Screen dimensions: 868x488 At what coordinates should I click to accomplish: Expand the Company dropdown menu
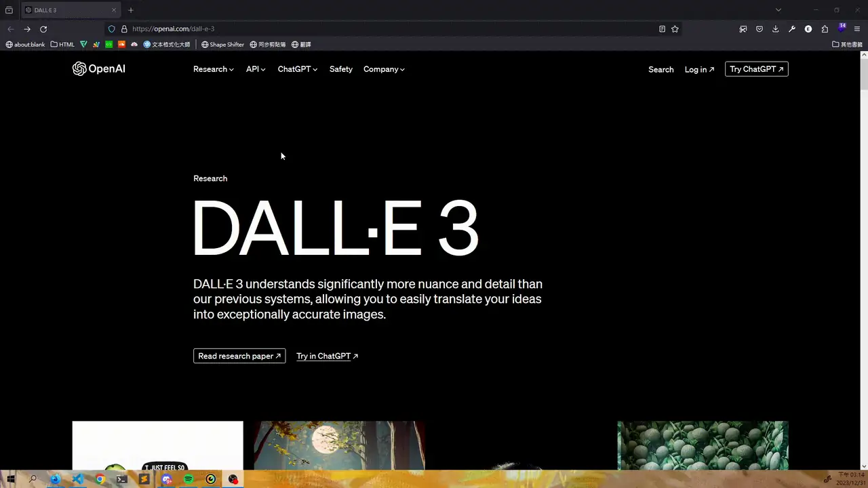(x=384, y=69)
